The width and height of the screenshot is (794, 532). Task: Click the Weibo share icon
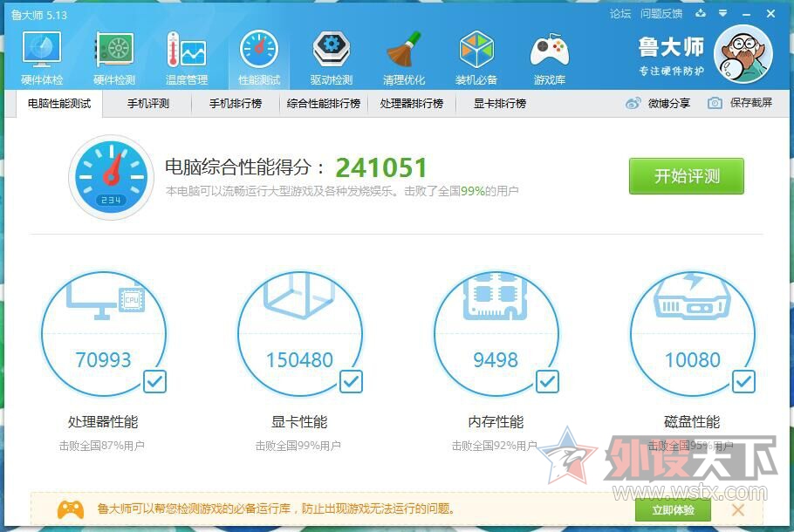(633, 103)
